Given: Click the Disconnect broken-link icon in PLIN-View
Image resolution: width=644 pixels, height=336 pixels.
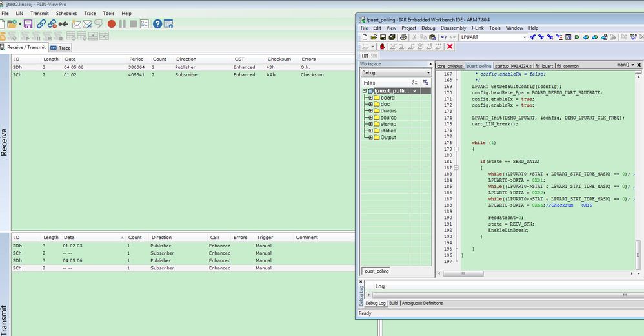Looking at the screenshot, I should tap(52, 24).
